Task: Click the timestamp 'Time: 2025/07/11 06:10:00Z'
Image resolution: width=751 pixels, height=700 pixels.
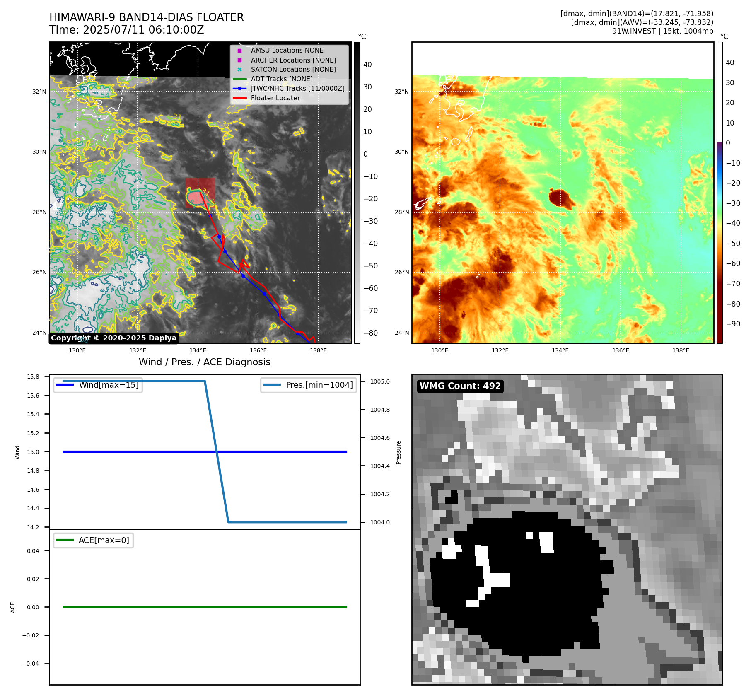Action: (127, 30)
